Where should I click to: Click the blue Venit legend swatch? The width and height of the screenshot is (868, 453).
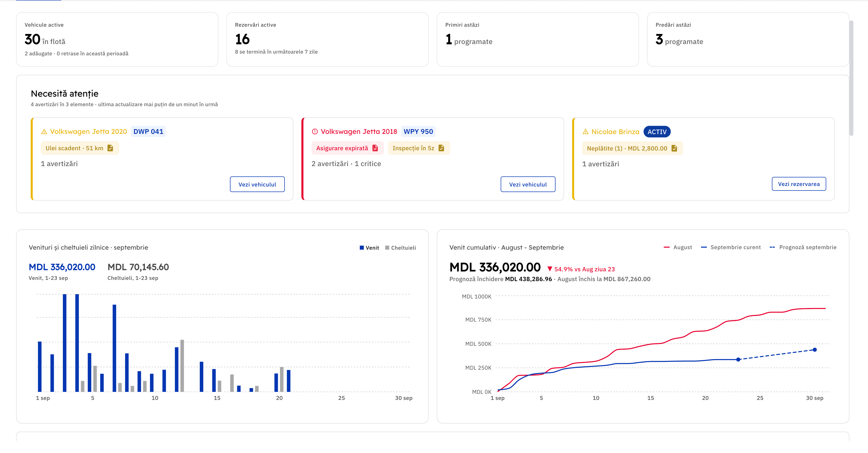362,248
